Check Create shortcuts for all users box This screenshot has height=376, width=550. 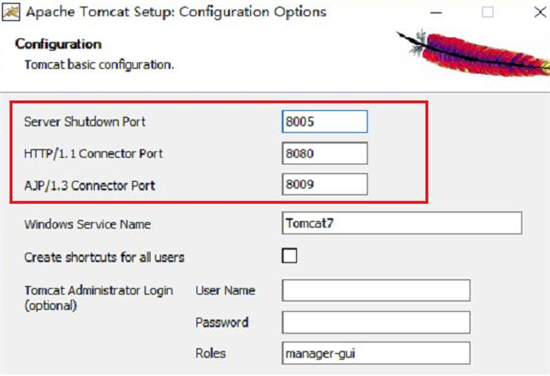tap(289, 256)
